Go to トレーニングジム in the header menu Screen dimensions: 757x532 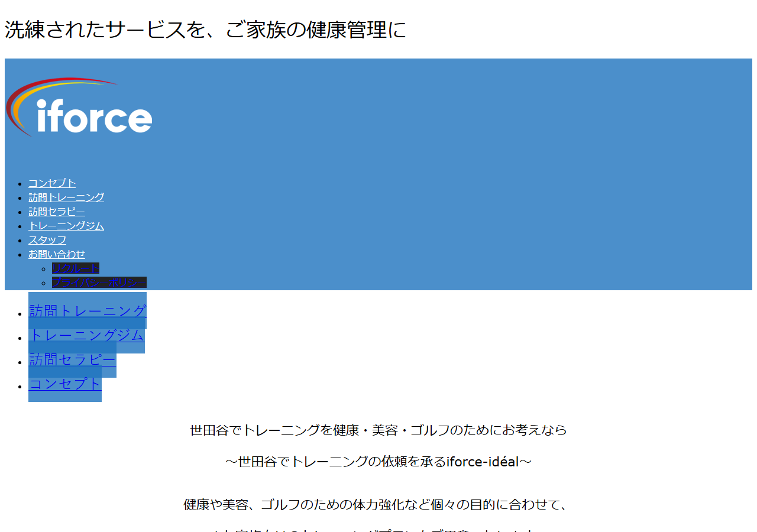pos(66,226)
